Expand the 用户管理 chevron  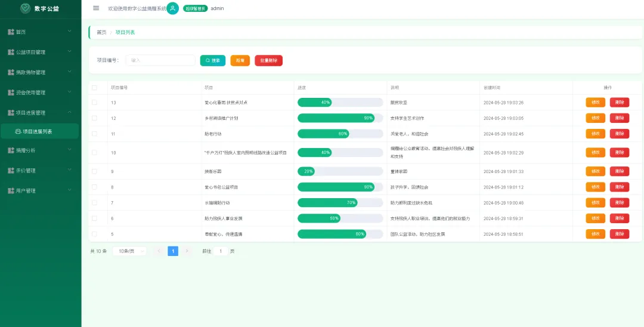click(x=69, y=190)
